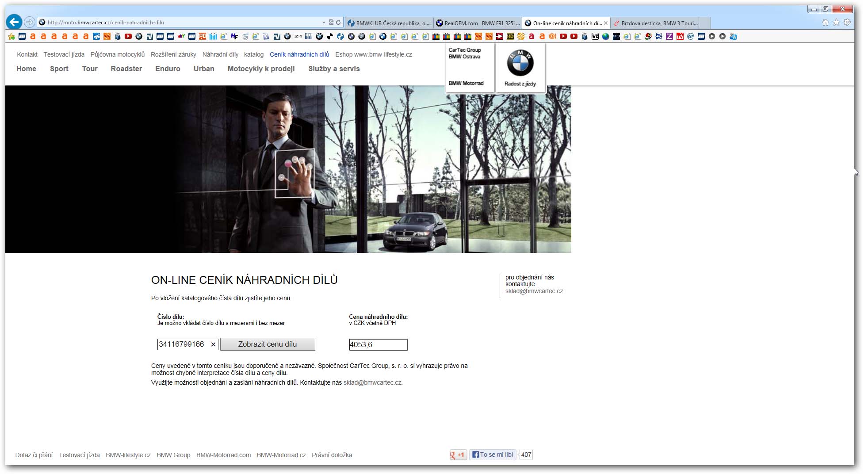Click the Google +1 button
Screen dimensions: 868x474
click(x=458, y=455)
